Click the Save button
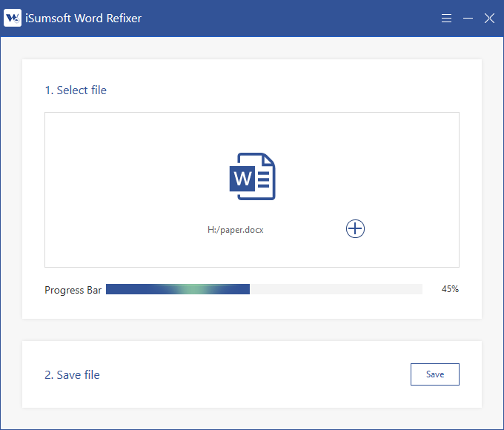The image size is (504, 430). click(x=435, y=374)
